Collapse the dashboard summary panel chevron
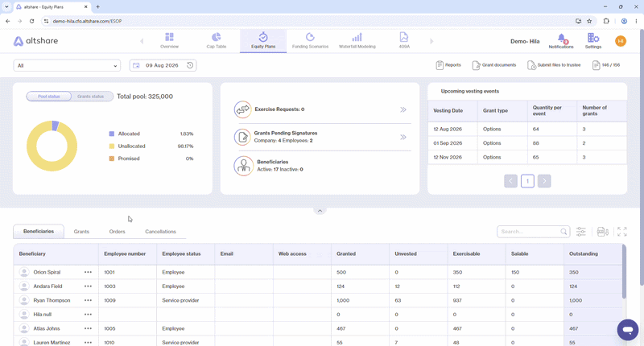 [320, 211]
